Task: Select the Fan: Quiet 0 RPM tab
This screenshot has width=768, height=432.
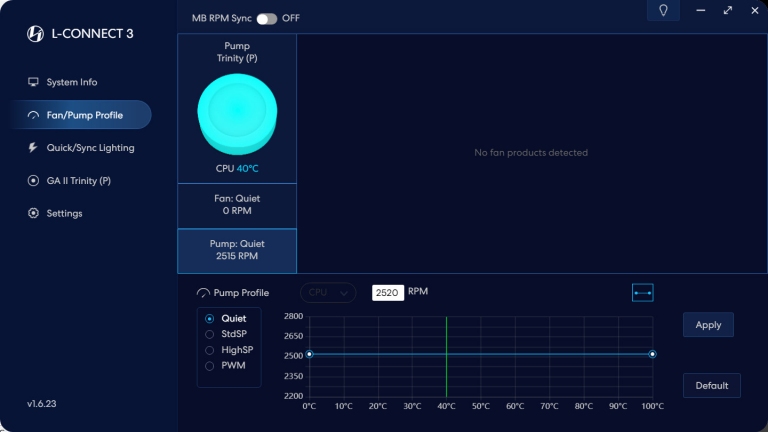Action: coord(237,205)
